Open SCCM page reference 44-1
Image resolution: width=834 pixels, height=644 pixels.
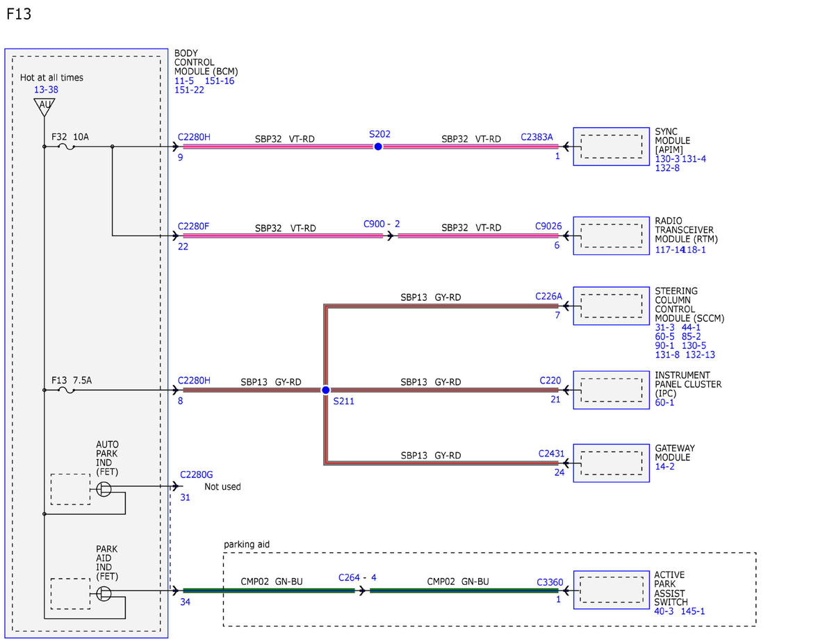tap(691, 327)
